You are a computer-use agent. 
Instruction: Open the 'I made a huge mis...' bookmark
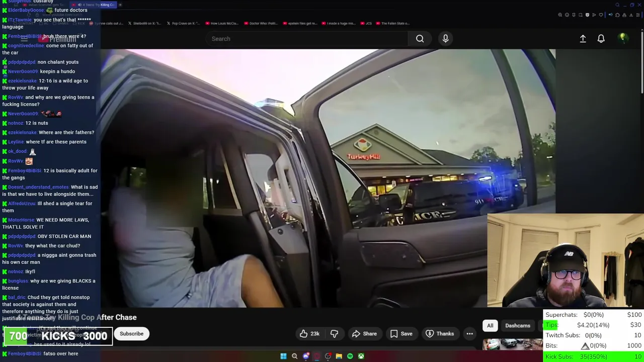(338, 23)
